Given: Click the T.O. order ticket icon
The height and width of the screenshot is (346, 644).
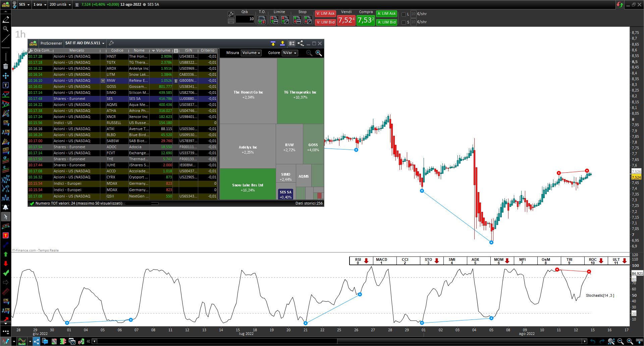Looking at the screenshot, I should pos(262,20).
